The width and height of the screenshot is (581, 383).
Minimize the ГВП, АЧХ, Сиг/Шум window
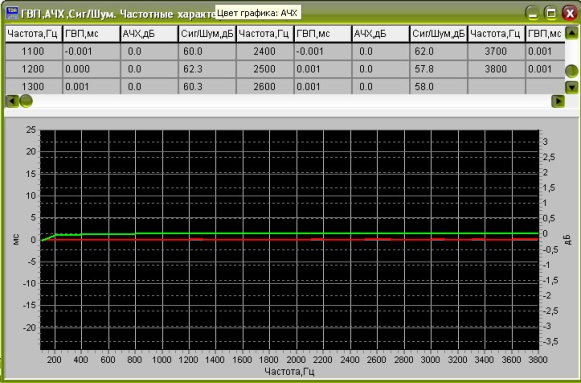(532, 14)
